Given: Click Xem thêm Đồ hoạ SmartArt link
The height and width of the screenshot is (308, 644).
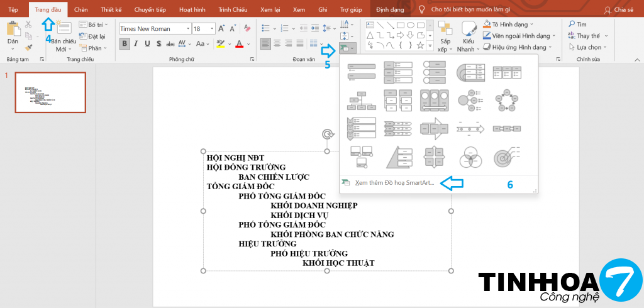Looking at the screenshot, I should (x=394, y=183).
